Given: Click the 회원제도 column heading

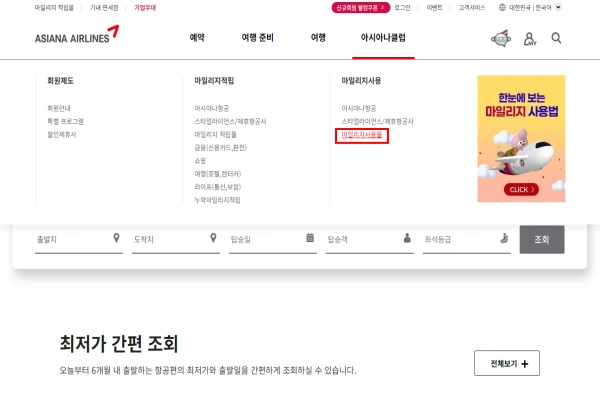Looking at the screenshot, I should point(60,80).
